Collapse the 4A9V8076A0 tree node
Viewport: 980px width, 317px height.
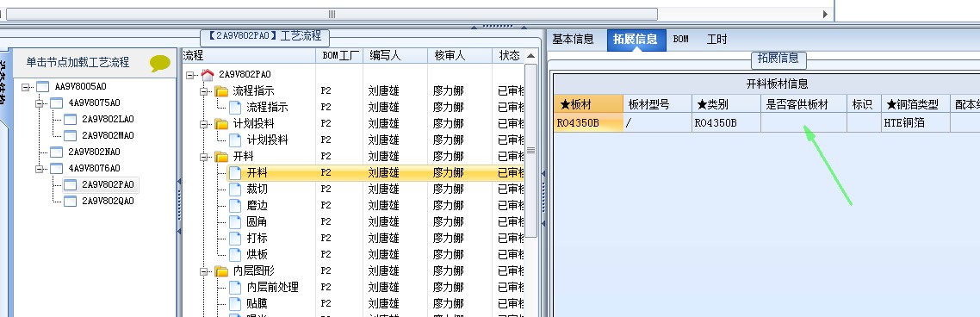coord(39,168)
